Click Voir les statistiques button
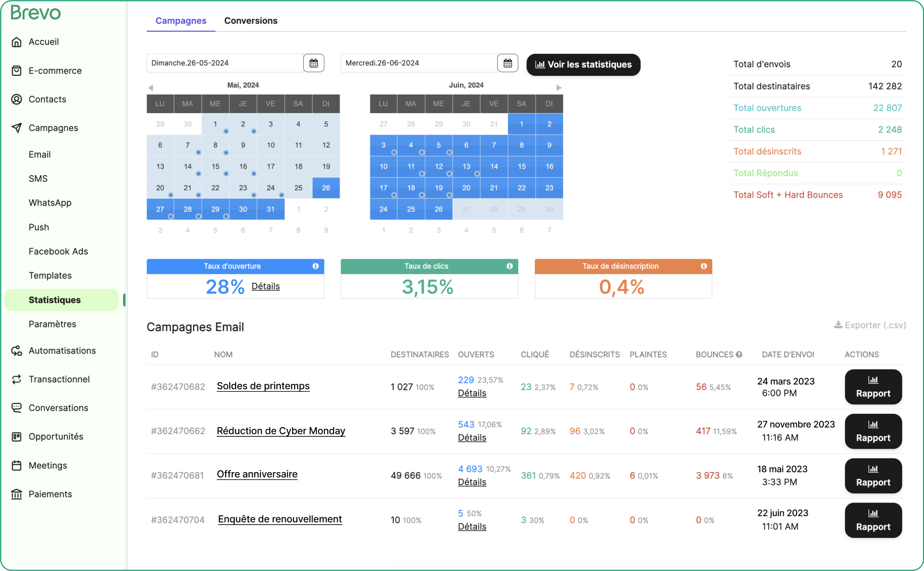The width and height of the screenshot is (924, 571). coord(583,64)
